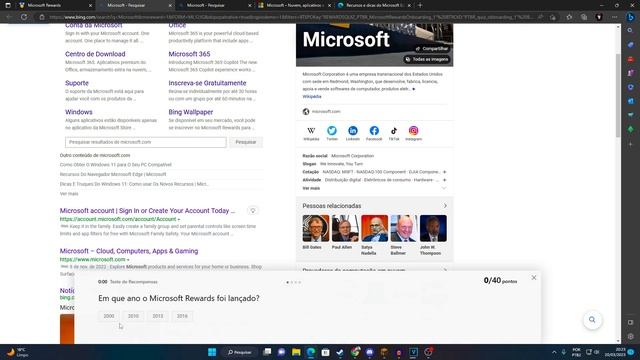Viewport: 640px width, 360px height.
Task: Close the Rewards quiz panel
Action: [533, 278]
